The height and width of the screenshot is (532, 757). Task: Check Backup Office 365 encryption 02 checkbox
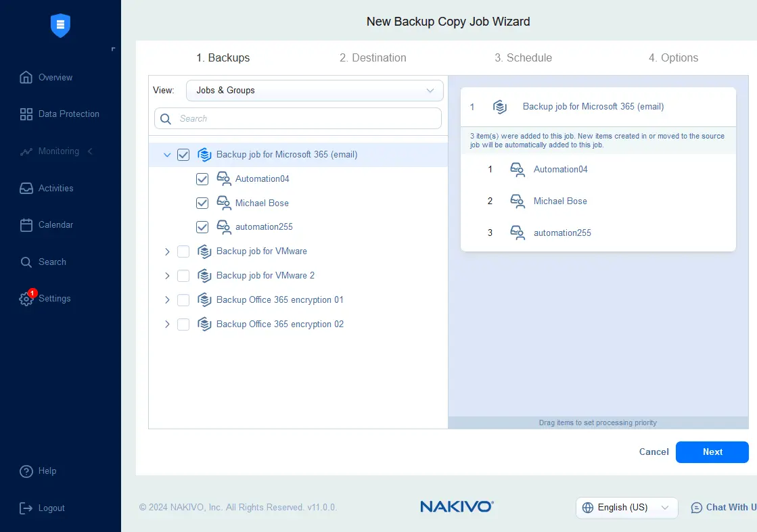point(183,324)
